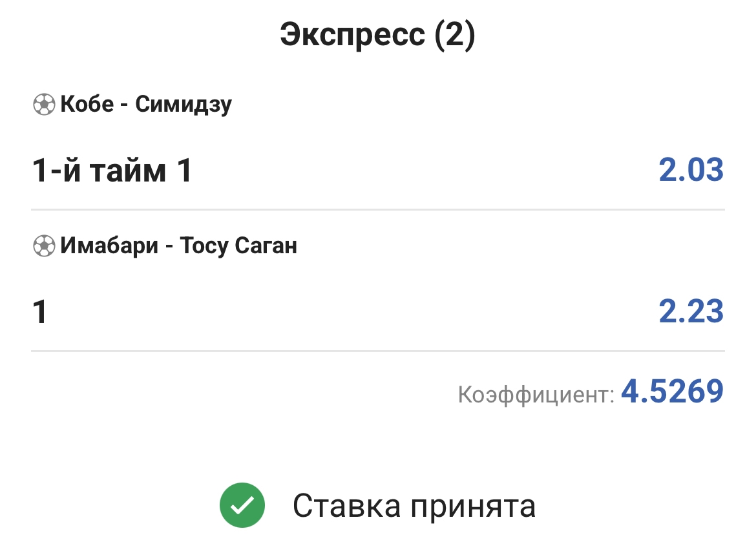Screen dimensions: 756x553
Task: Click the green checkmark circle icon
Action: pos(242,506)
